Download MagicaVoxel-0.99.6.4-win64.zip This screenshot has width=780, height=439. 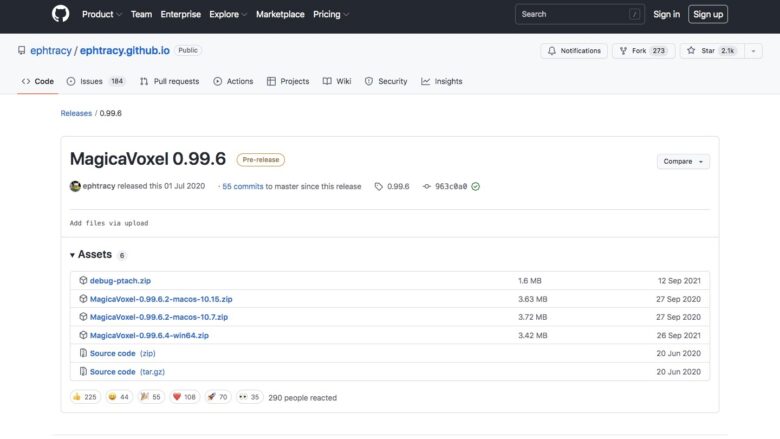coord(149,335)
